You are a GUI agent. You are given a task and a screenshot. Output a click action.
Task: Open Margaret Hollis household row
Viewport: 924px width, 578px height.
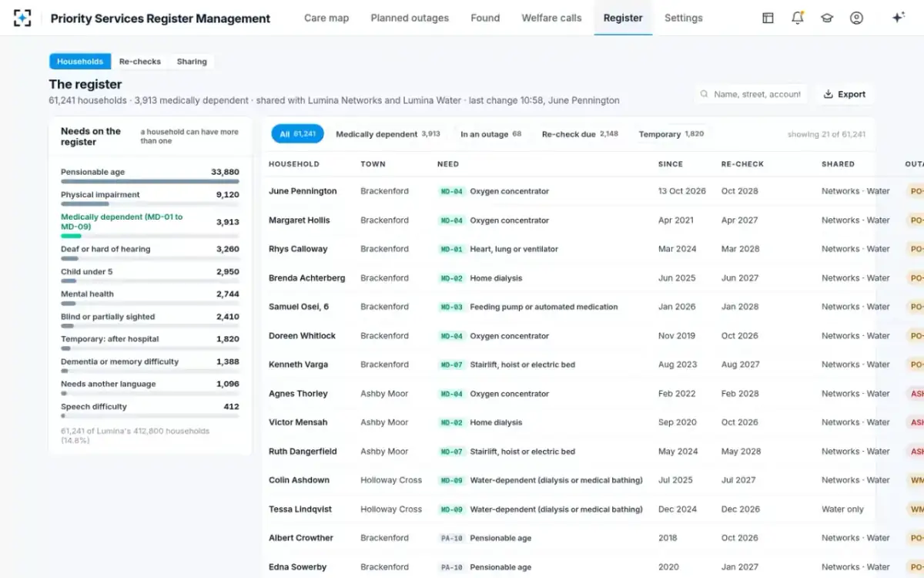tap(593, 220)
